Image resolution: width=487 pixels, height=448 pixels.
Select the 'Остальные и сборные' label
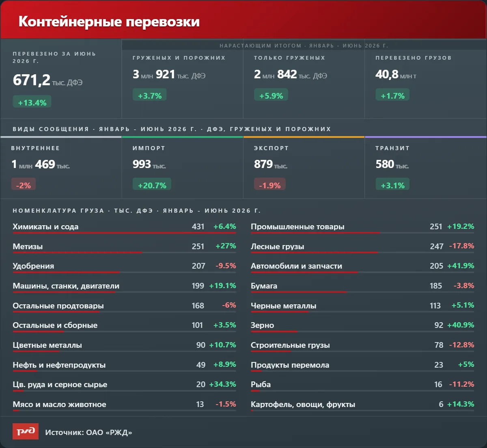pos(55,325)
